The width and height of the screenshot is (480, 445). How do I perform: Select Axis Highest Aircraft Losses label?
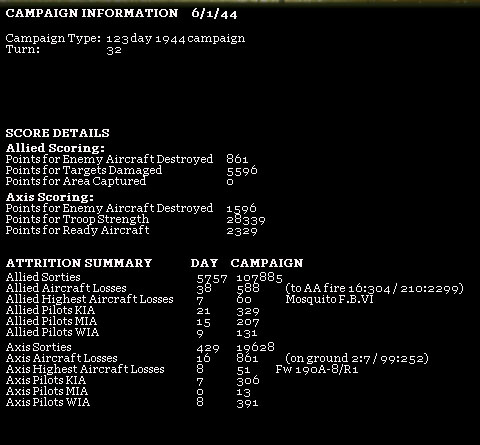coord(85,369)
